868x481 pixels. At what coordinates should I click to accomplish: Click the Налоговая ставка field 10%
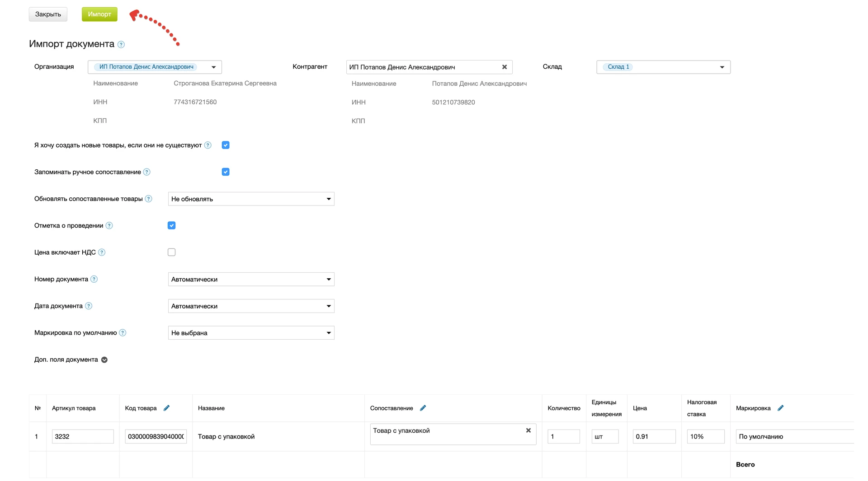click(706, 436)
